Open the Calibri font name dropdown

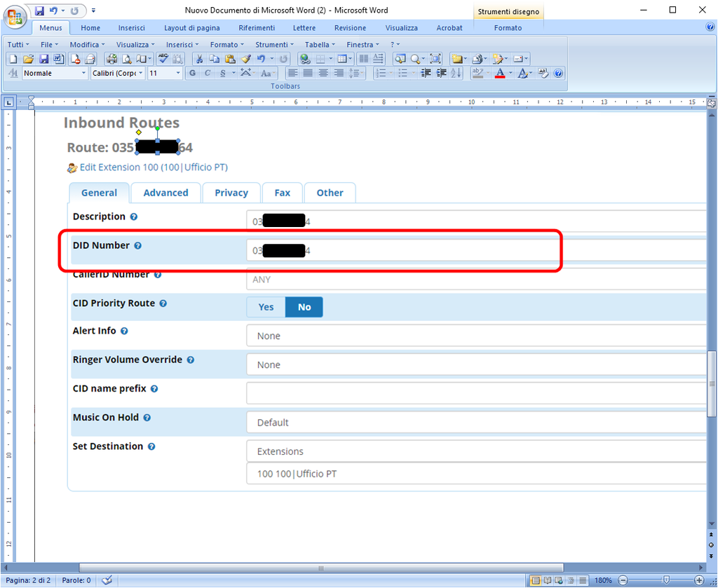(140, 73)
